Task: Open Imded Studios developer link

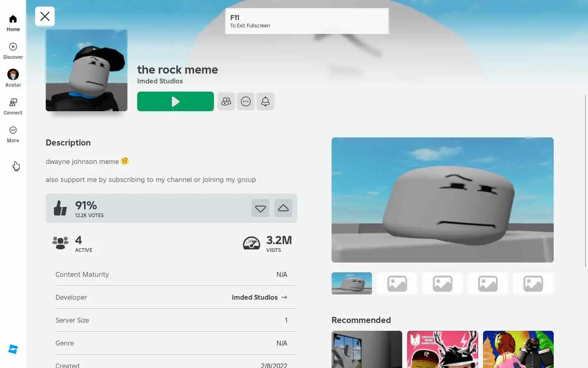Action: pos(260,297)
